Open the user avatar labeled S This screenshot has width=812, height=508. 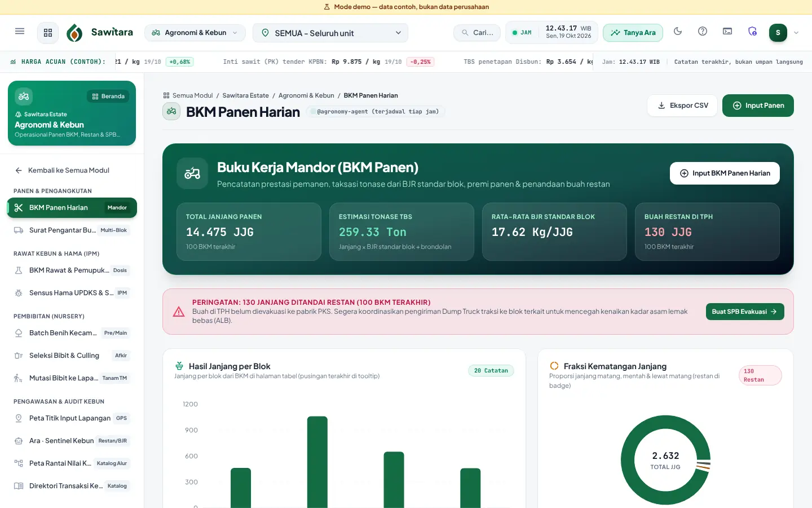(x=778, y=33)
